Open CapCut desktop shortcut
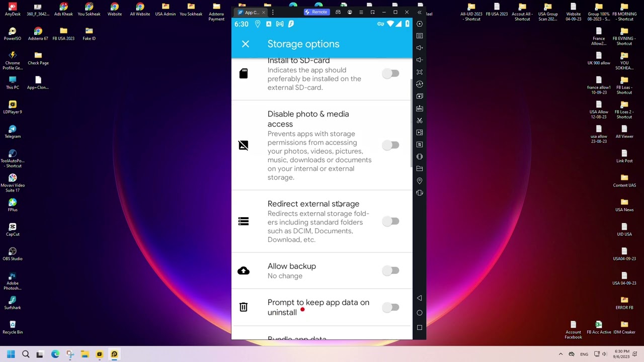The image size is (644, 362). (13, 230)
